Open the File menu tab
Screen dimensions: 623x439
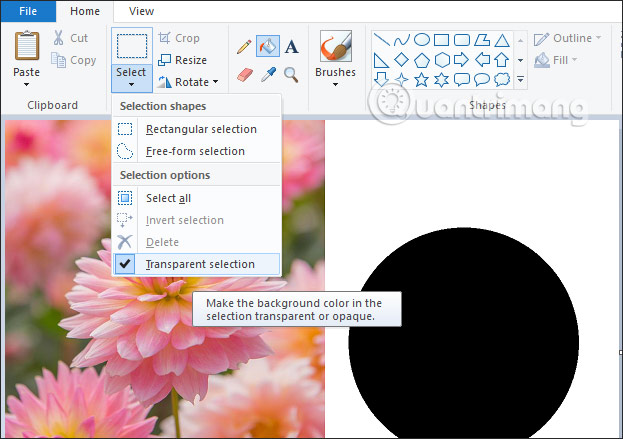(28, 11)
